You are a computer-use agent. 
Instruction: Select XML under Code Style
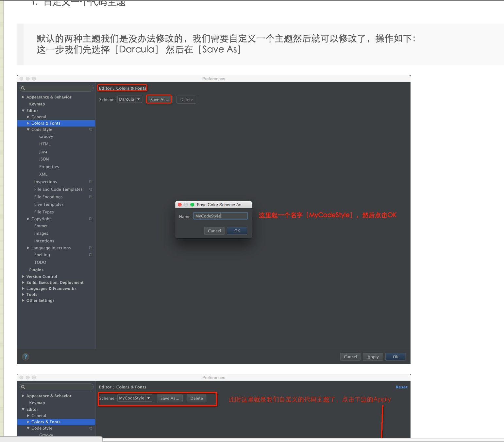tap(43, 174)
